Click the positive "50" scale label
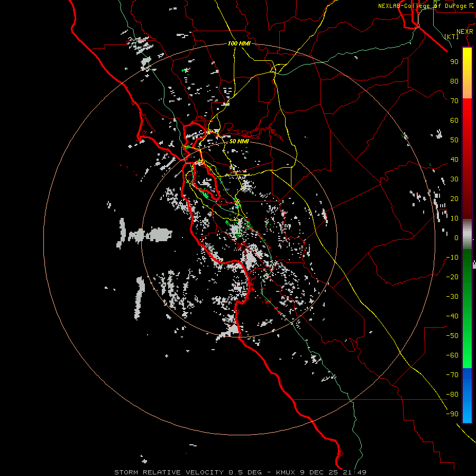The width and height of the screenshot is (476, 476). tap(454, 140)
